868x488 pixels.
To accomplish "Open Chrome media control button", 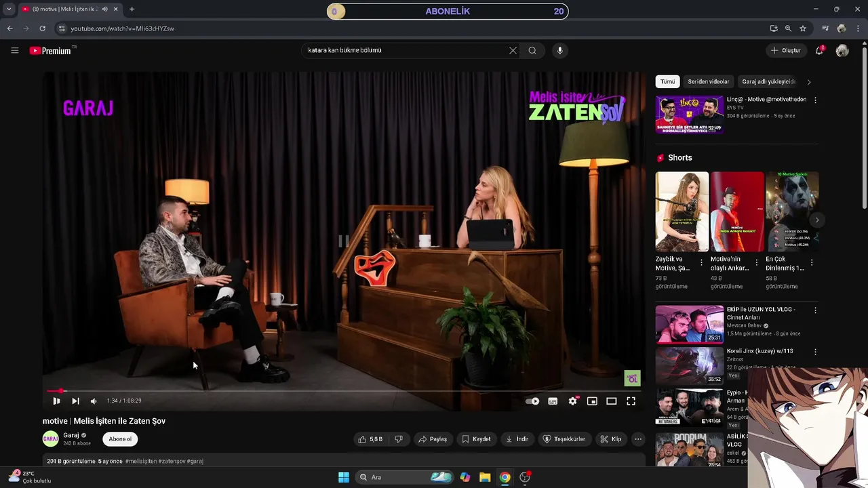I will (x=825, y=28).
